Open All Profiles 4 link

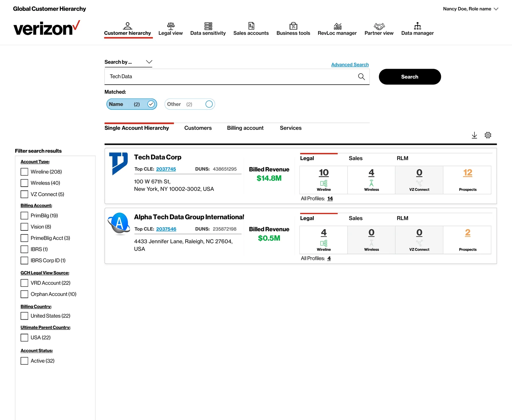tap(329, 258)
